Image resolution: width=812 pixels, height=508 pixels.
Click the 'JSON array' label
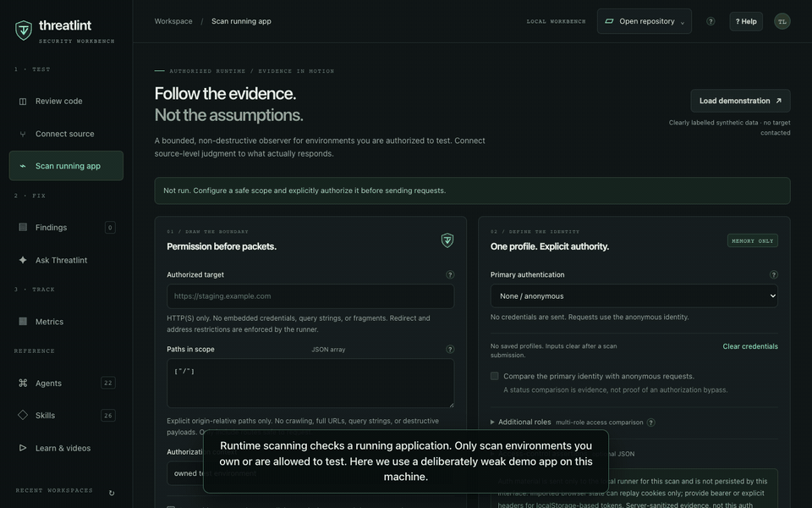328,350
